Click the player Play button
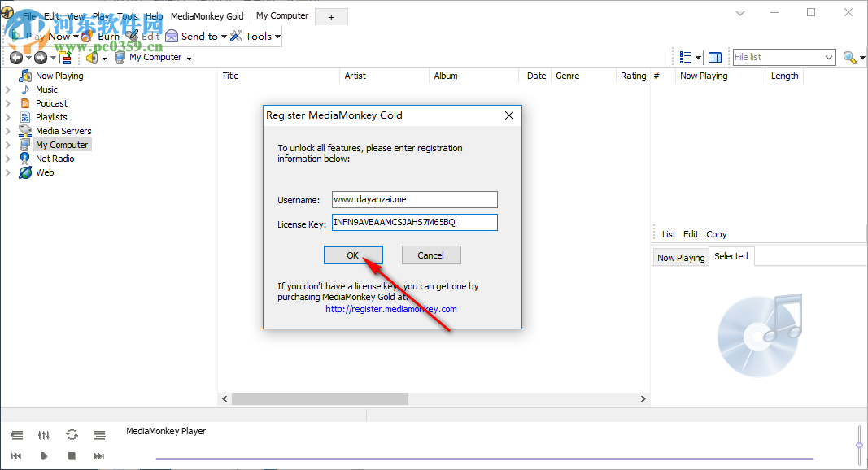The height and width of the screenshot is (470, 868). (44, 455)
